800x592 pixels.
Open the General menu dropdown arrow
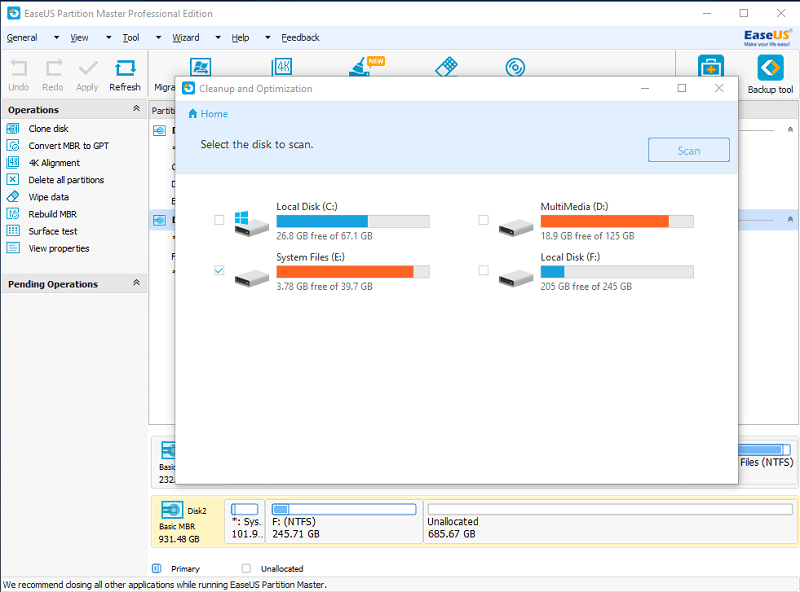click(57, 38)
